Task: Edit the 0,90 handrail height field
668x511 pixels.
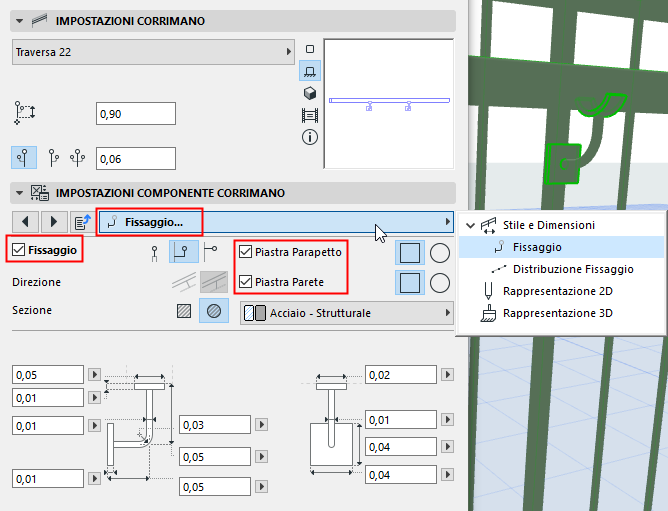Action: tap(136, 114)
